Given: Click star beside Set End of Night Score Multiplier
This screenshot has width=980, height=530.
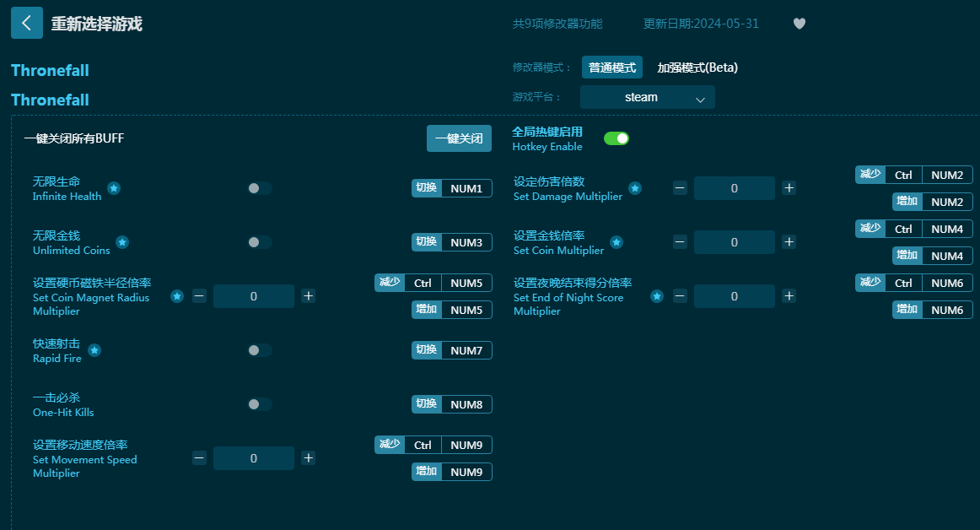Looking at the screenshot, I should 657,296.
